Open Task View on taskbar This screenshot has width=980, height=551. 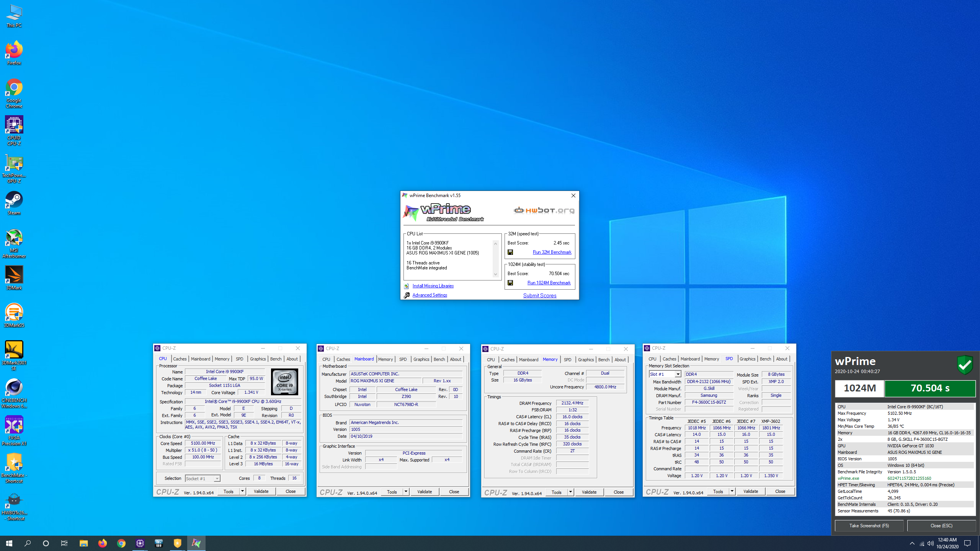[x=64, y=543]
